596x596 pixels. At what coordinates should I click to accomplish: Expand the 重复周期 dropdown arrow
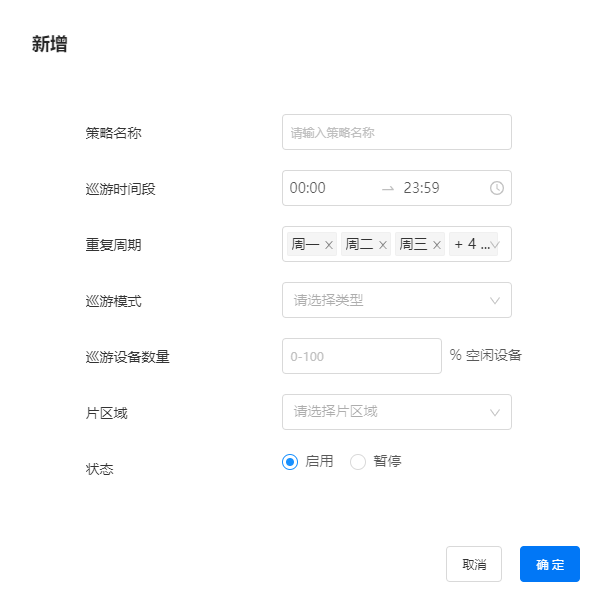tap(495, 244)
